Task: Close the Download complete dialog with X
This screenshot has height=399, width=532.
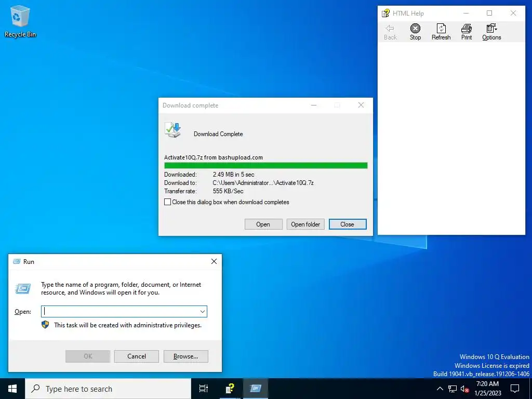Action: [361, 105]
